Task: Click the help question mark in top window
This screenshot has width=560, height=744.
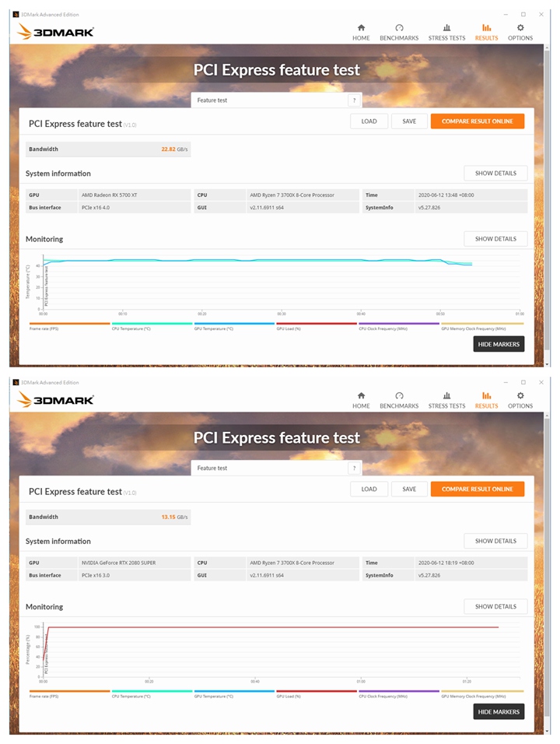Action: tap(354, 100)
